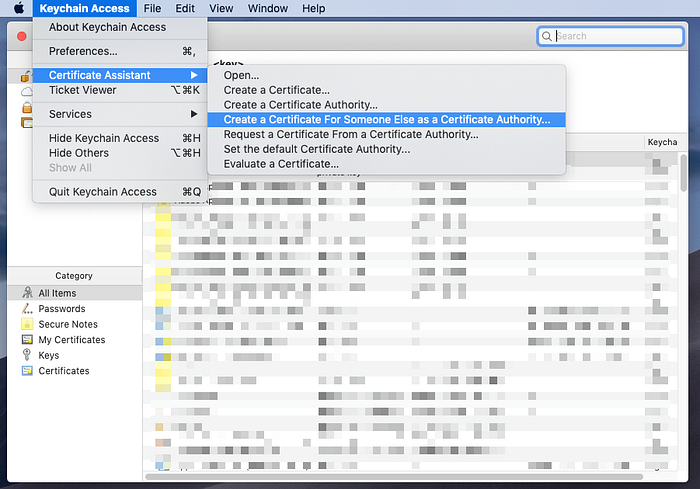Click the Certificates icon
The height and width of the screenshot is (489, 700).
tap(27, 371)
